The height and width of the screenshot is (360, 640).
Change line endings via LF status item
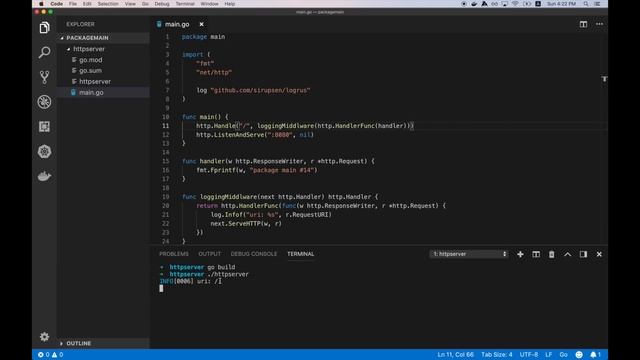point(549,355)
